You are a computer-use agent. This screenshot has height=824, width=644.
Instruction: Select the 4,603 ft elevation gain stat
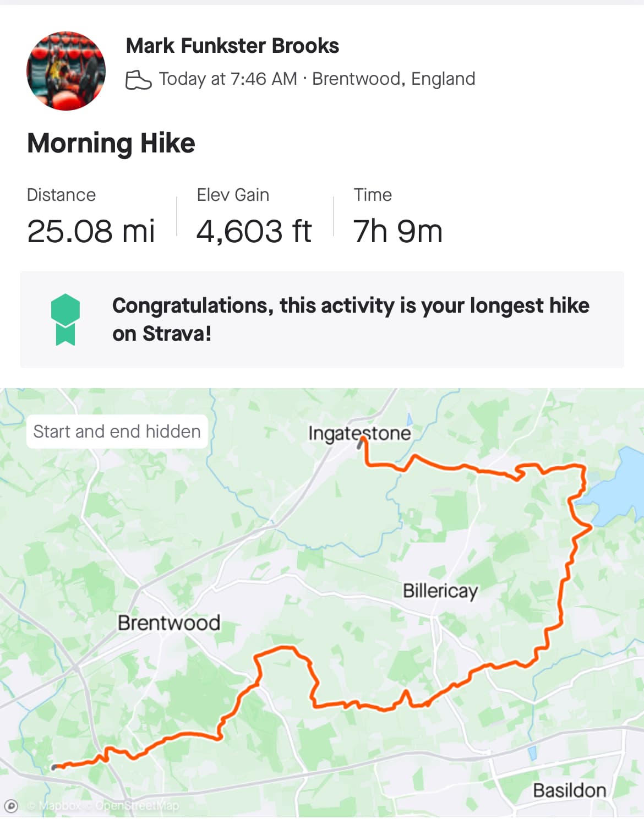click(x=254, y=231)
